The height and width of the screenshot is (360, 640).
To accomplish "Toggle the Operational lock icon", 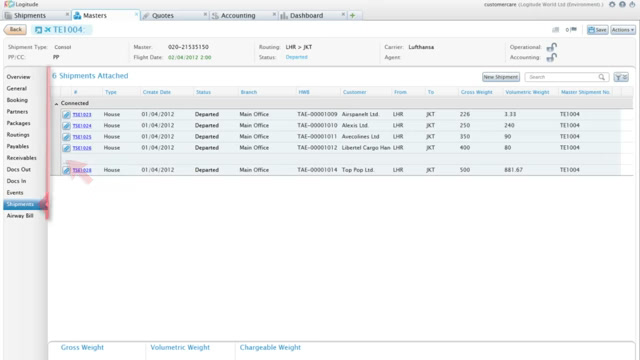I will (x=551, y=47).
